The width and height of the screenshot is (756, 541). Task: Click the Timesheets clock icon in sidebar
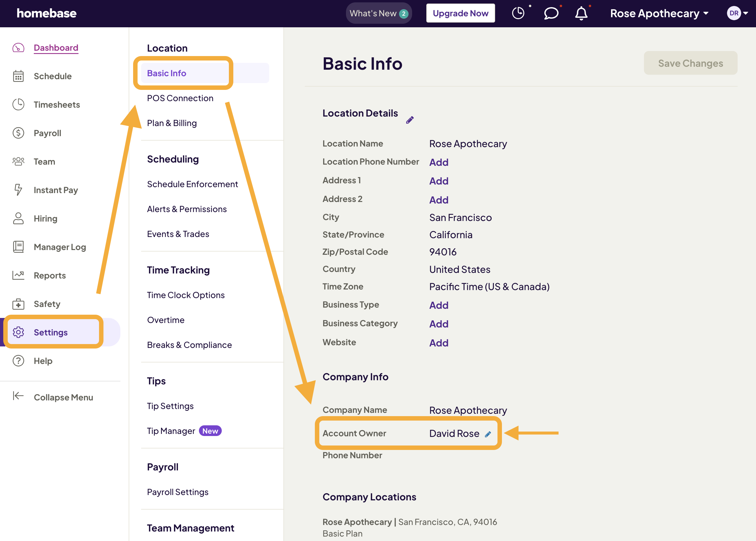click(x=18, y=105)
